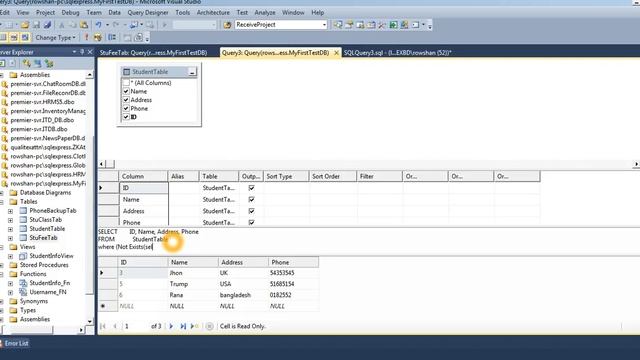This screenshot has width=640, height=360.
Task: Undo the last action
Action: 98,25
